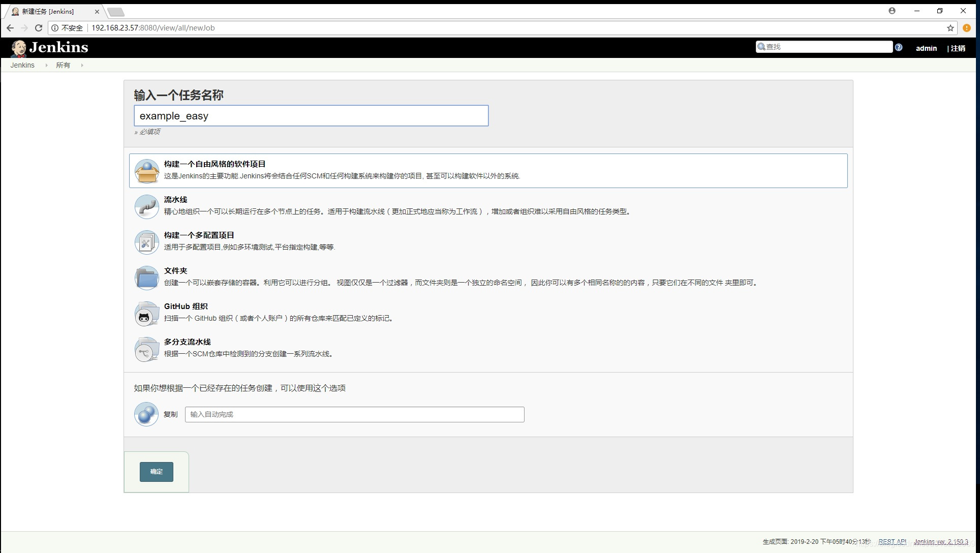980x553 pixels.
Task: Open the REST API footer link
Action: [892, 542]
